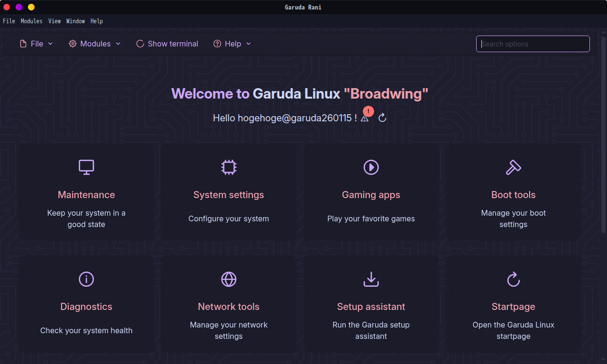The image size is (607, 364).
Task: Click the warning triangle next to the greeting
Action: click(364, 118)
